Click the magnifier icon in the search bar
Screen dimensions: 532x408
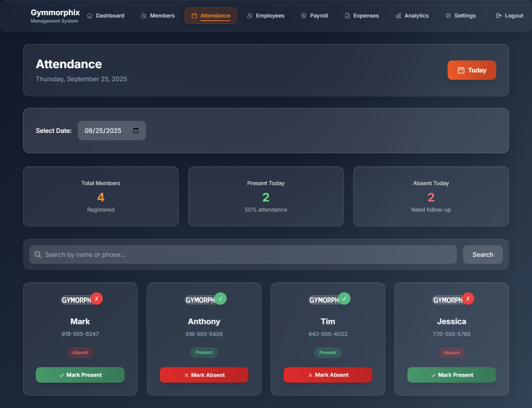(38, 254)
